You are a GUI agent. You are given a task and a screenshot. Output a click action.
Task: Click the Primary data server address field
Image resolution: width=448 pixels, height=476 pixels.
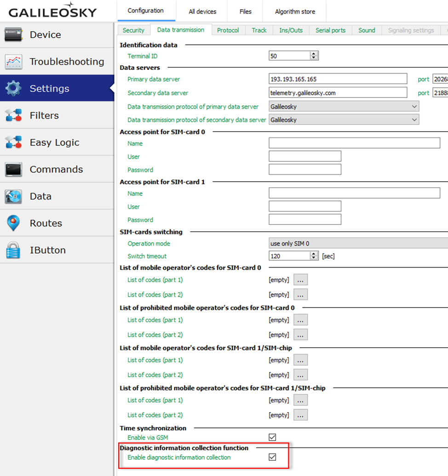pyautogui.click(x=338, y=79)
